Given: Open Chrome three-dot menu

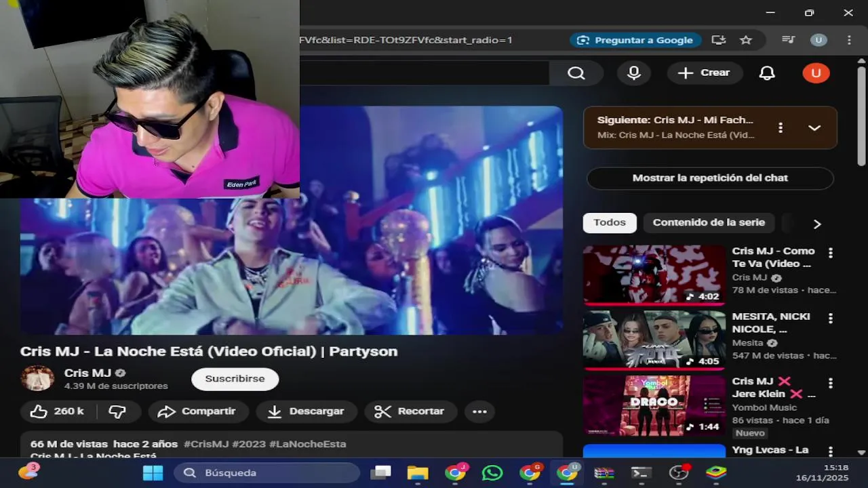Looking at the screenshot, I should [849, 40].
